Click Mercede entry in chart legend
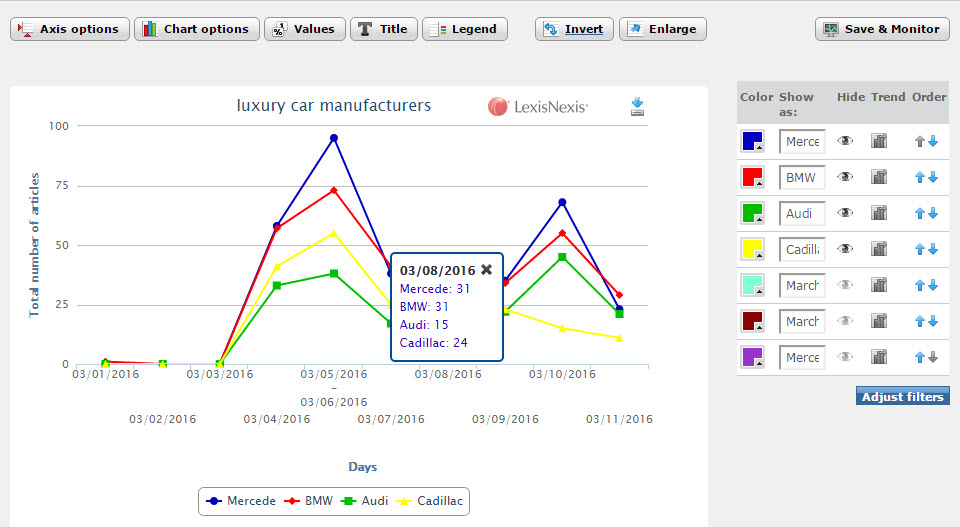The image size is (960, 527). pyautogui.click(x=241, y=501)
